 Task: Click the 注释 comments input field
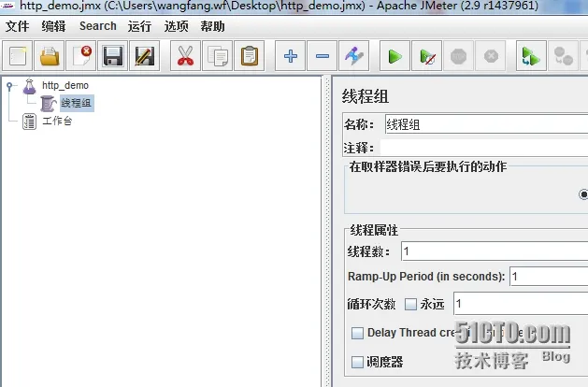coord(484,148)
